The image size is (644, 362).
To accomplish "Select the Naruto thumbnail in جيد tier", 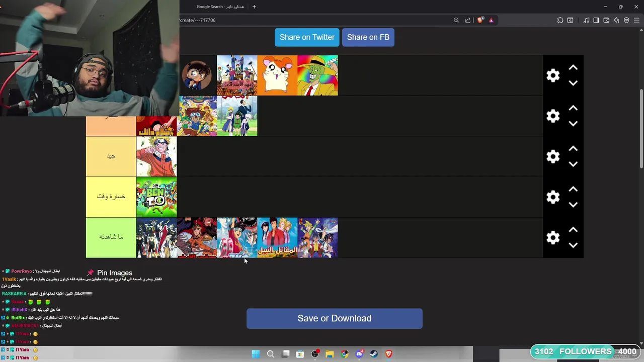I will 156,156.
